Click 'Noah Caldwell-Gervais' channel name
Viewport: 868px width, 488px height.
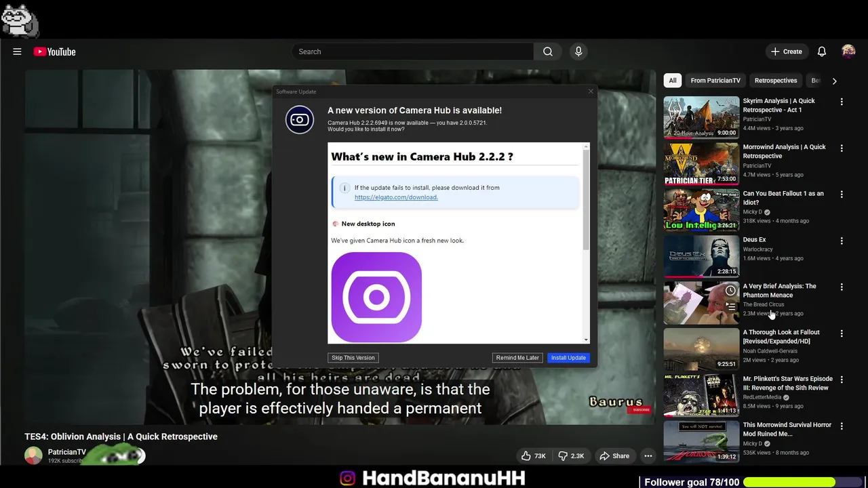point(770,351)
